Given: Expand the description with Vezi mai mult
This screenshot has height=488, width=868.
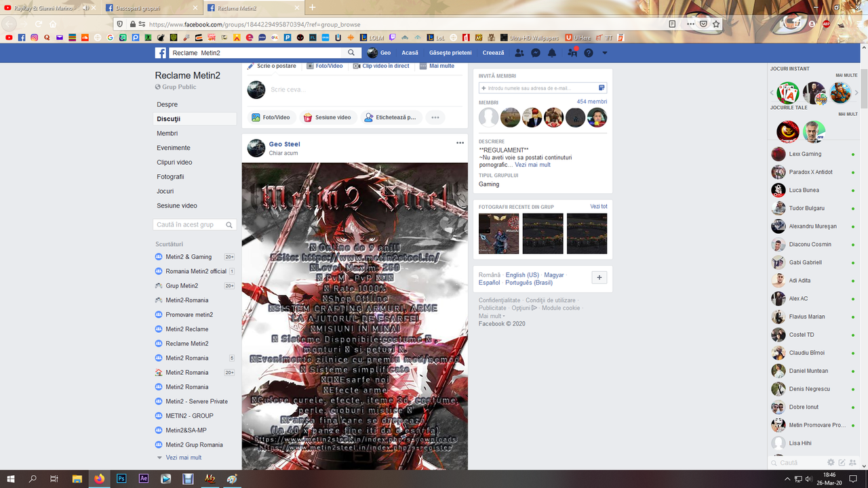Looking at the screenshot, I should tap(532, 165).
